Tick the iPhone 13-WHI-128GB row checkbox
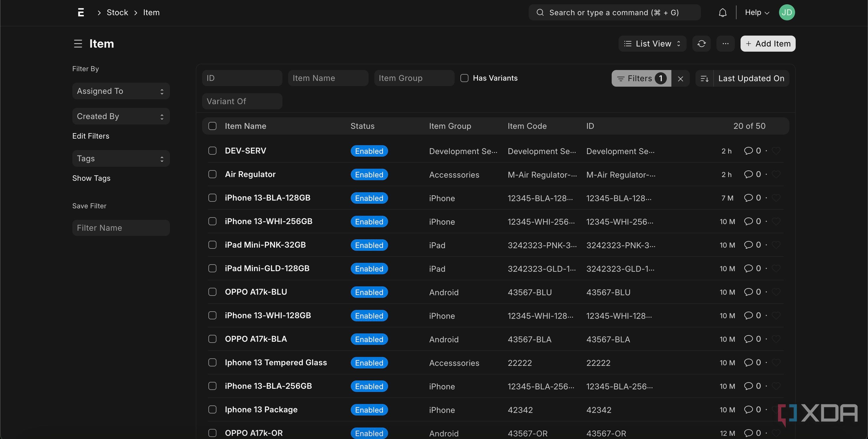868x439 pixels. click(x=212, y=315)
